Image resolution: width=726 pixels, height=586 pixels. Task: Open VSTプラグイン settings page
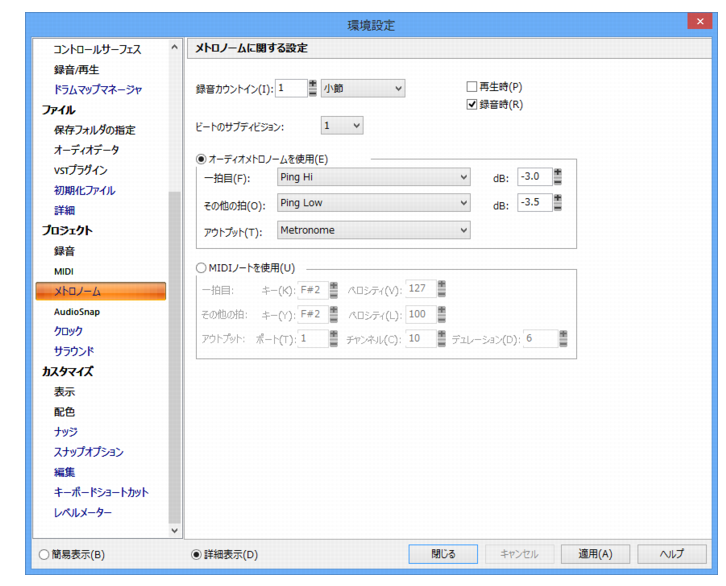coord(81,170)
